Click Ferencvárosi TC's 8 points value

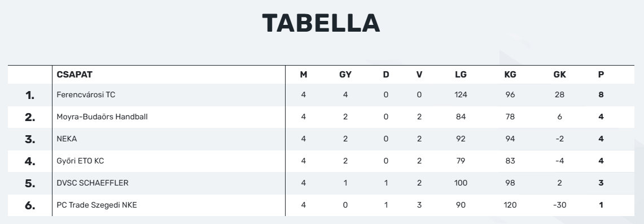point(601,94)
